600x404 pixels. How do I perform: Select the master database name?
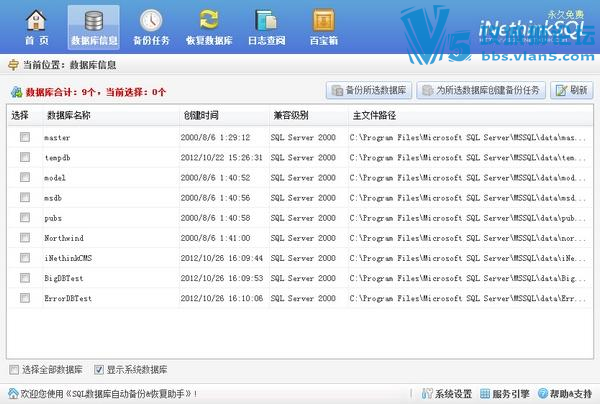point(57,138)
